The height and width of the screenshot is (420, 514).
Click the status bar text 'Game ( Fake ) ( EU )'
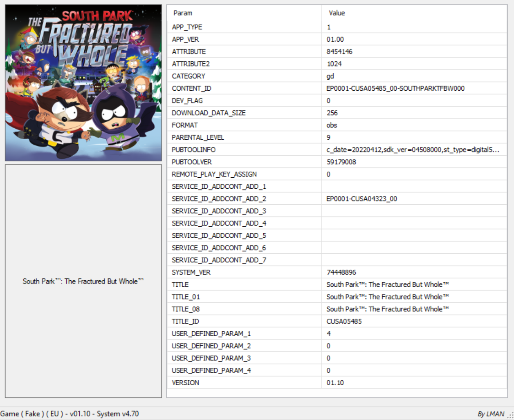click(x=32, y=413)
